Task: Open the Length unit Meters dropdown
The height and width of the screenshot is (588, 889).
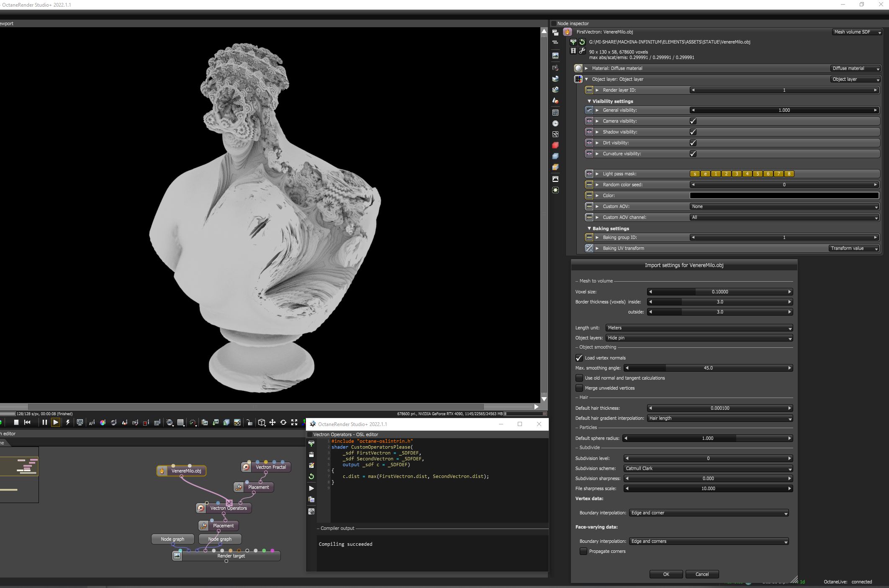Action: (699, 328)
